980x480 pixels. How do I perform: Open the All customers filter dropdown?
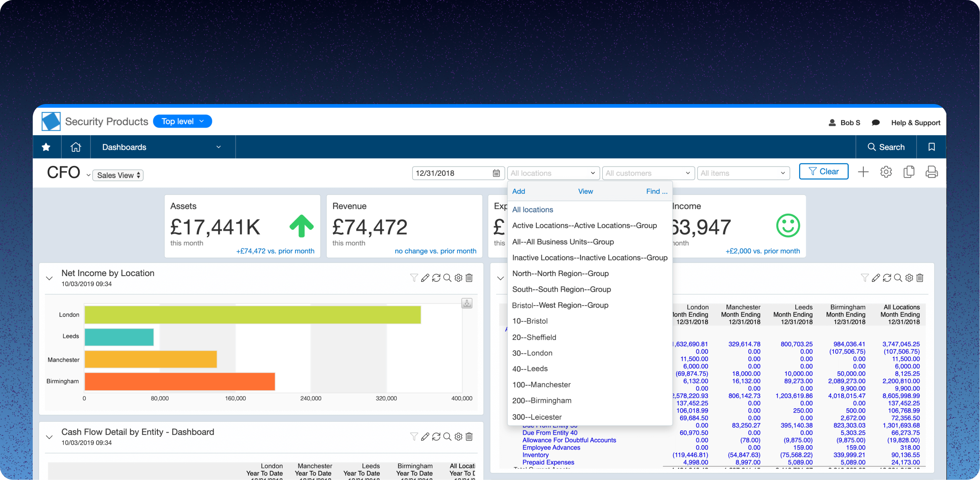tap(648, 173)
